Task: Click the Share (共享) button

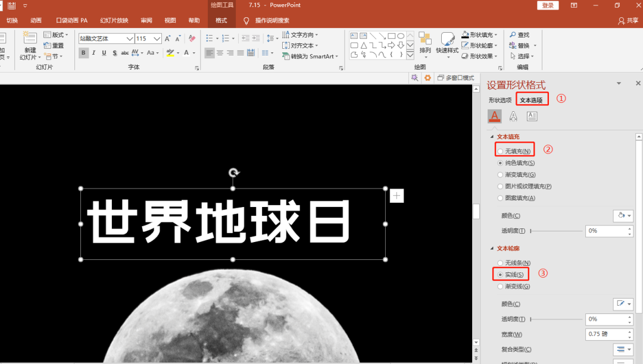Action: point(629,20)
